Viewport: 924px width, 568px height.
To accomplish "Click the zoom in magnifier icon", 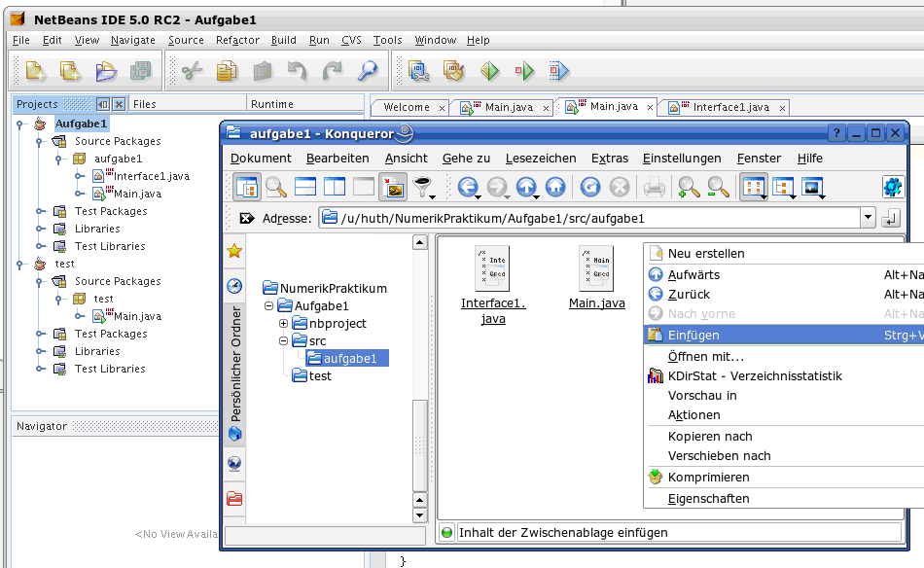I will click(689, 187).
